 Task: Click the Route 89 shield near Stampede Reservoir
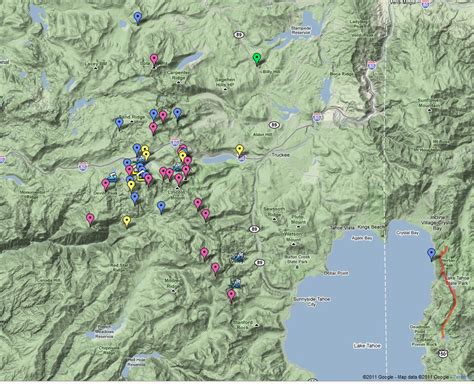click(x=238, y=34)
